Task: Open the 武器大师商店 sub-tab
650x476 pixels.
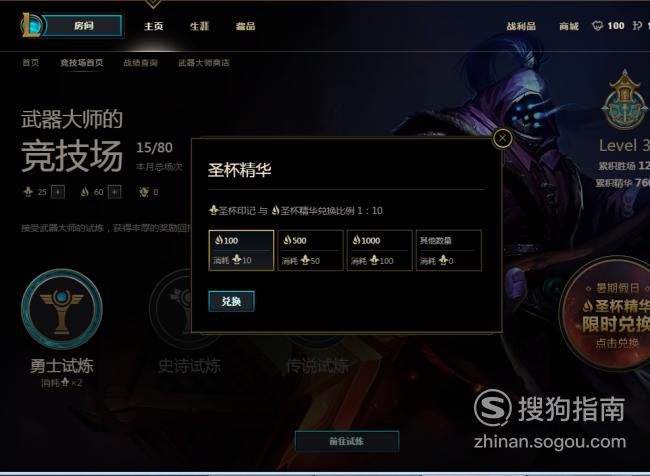Action: (x=204, y=63)
